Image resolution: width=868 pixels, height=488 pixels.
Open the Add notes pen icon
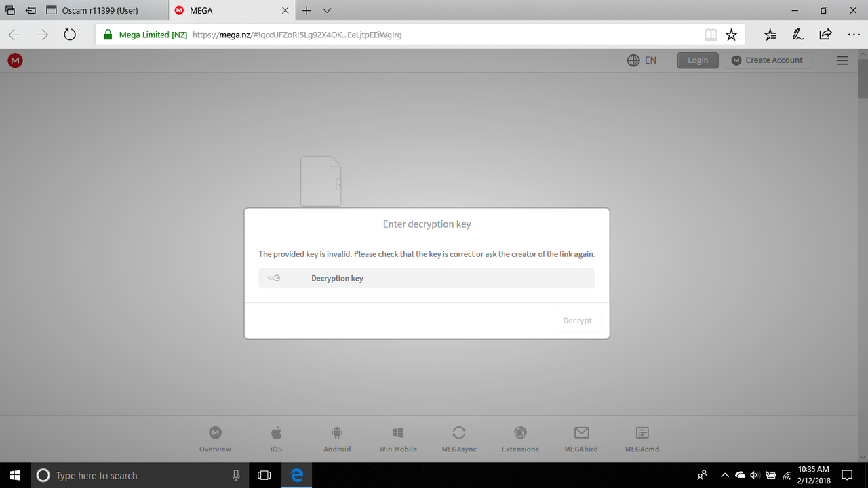[x=798, y=35]
